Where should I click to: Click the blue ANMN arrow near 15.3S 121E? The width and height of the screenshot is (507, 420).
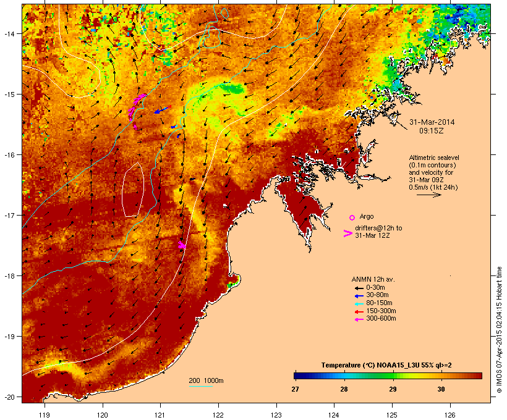(161, 110)
